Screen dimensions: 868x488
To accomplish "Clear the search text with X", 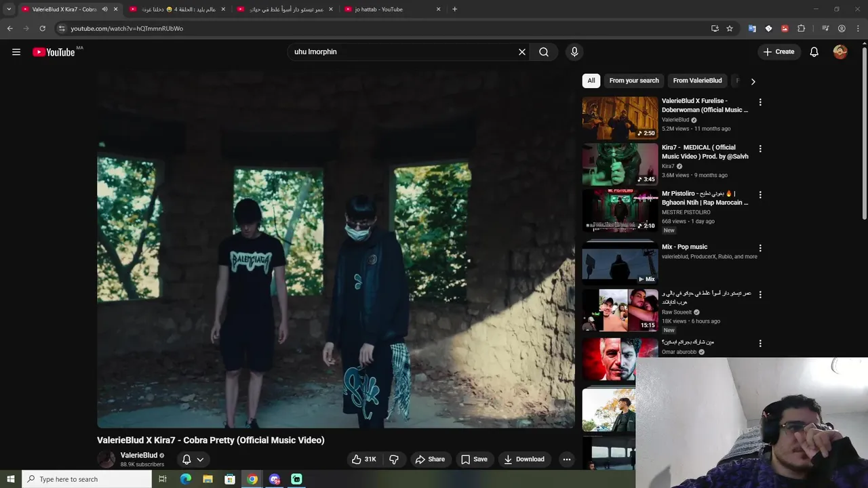I will (522, 52).
